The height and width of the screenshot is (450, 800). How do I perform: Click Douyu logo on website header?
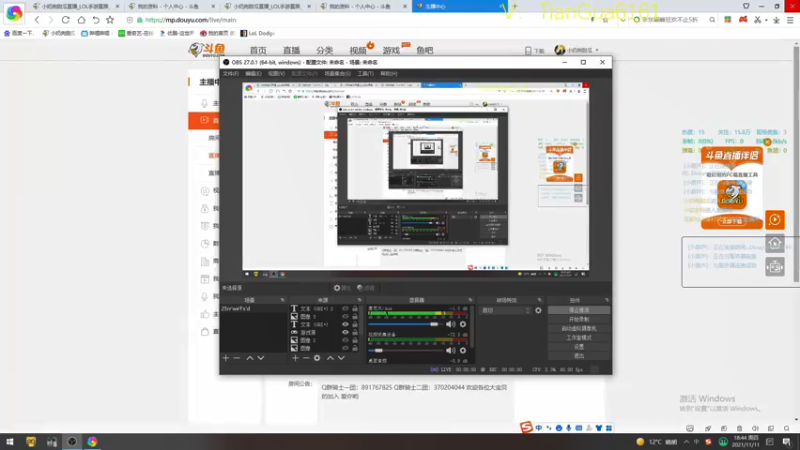207,49
